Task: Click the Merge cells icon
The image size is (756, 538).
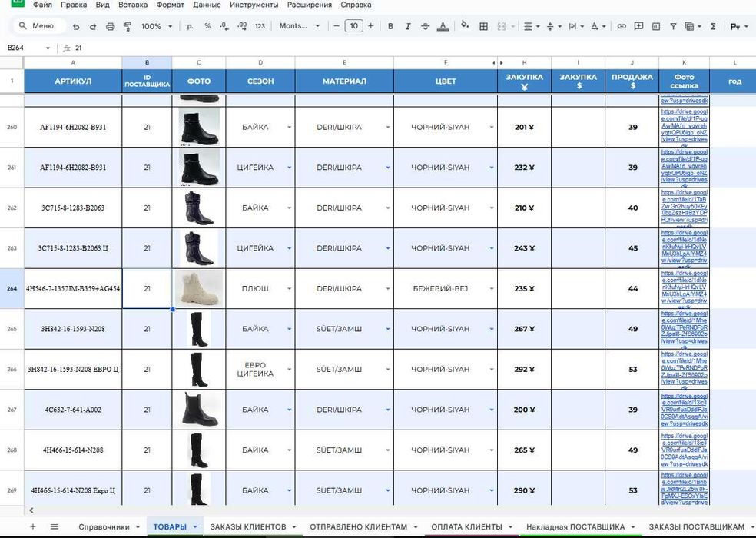Action: pyautogui.click(x=502, y=27)
